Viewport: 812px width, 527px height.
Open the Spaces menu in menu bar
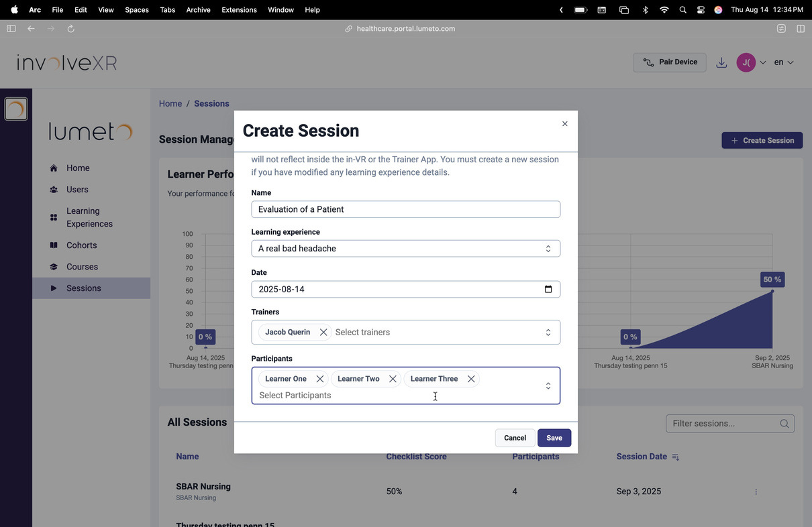[137, 10]
